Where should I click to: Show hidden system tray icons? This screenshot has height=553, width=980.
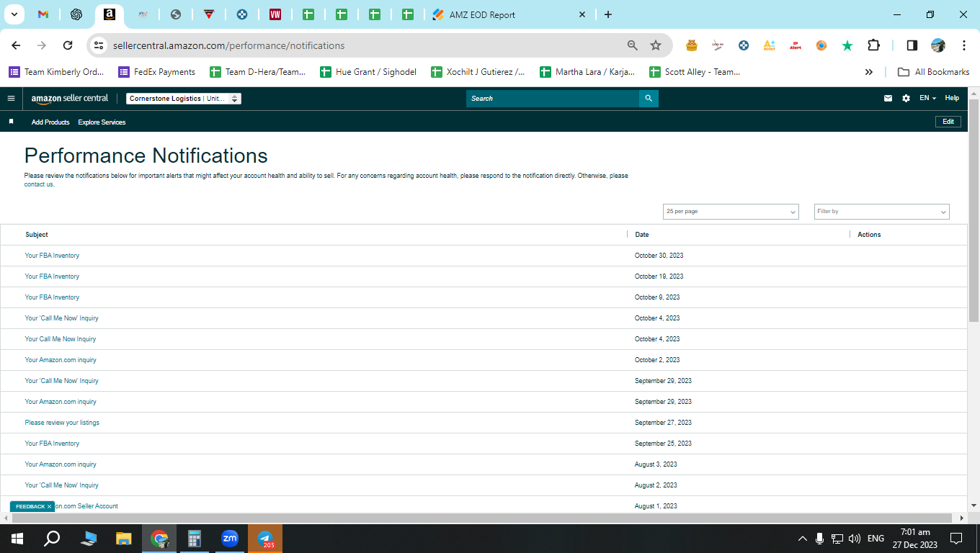802,539
